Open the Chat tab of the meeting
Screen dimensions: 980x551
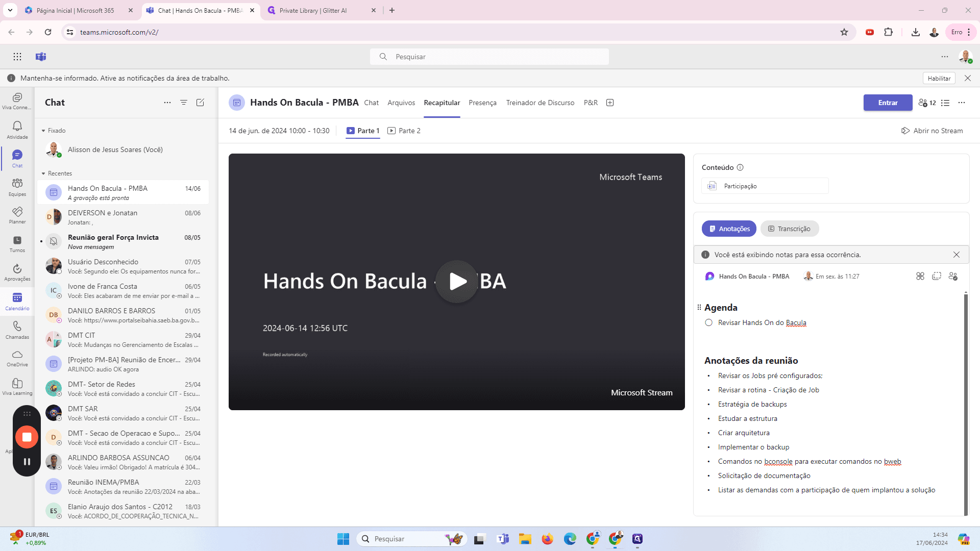pyautogui.click(x=371, y=103)
